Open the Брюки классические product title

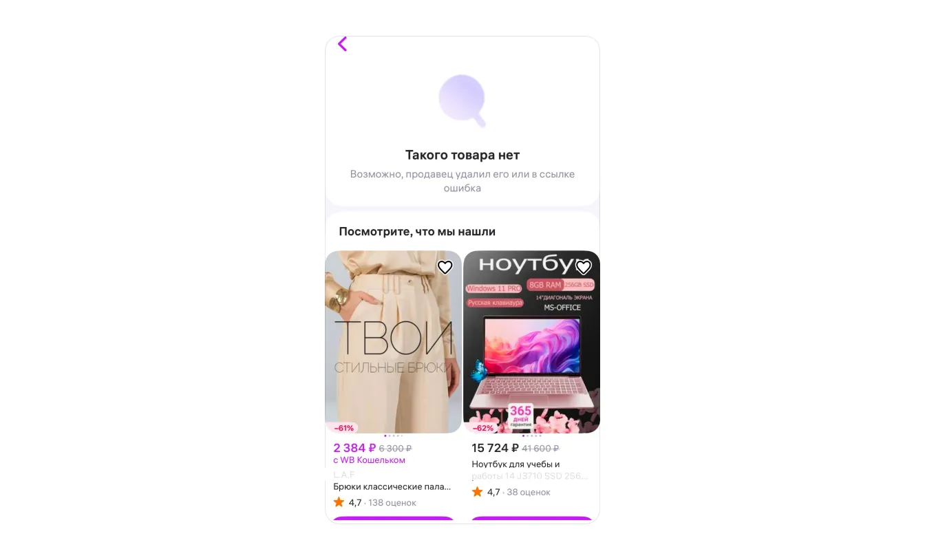pyautogui.click(x=392, y=486)
